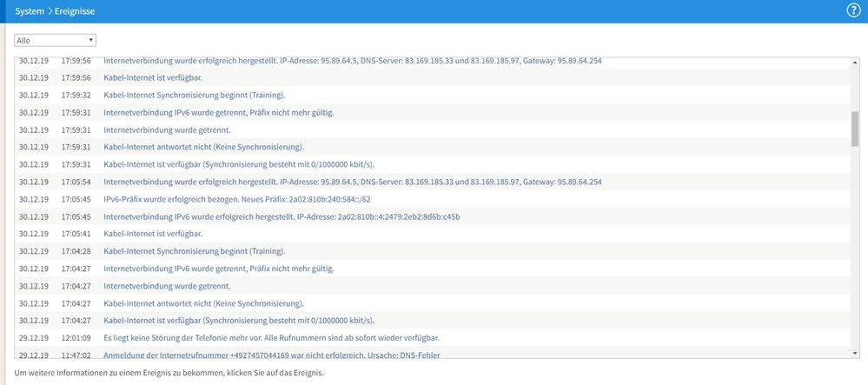Click the event list scrollbar thumb

(855, 129)
